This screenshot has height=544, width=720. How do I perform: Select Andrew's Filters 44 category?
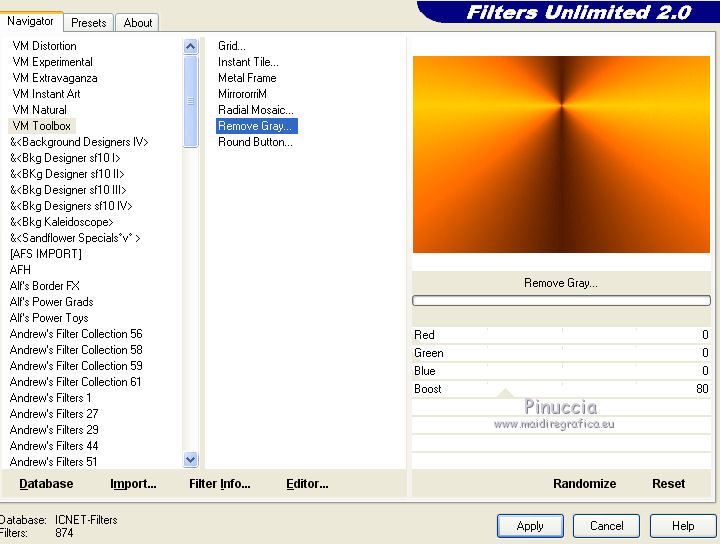pos(54,446)
